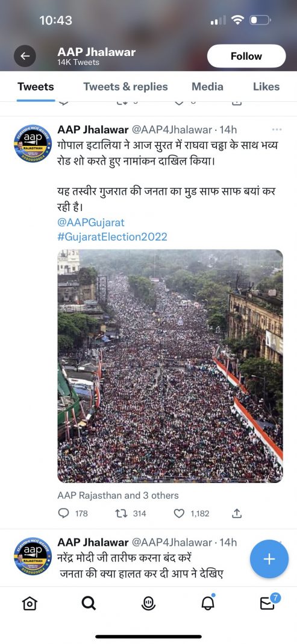Open the #GujaratElection2022 hashtag
Screen dimensions: 297x644
click(113, 236)
